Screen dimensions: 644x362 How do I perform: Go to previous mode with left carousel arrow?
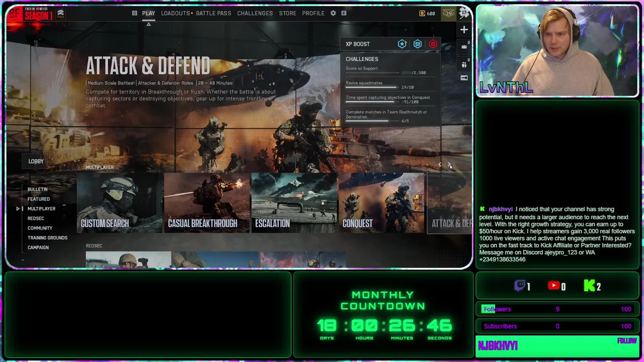tap(440, 164)
